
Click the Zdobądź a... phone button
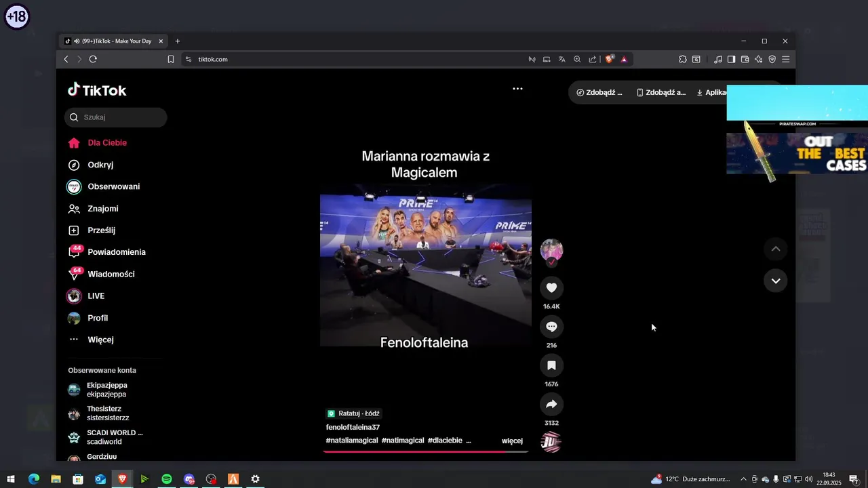click(x=661, y=93)
